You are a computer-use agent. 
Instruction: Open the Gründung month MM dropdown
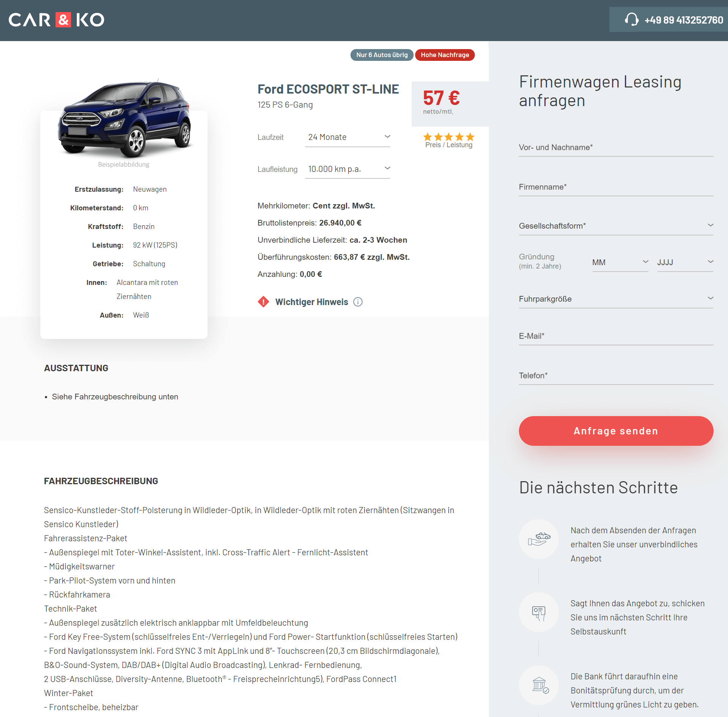tap(620, 262)
